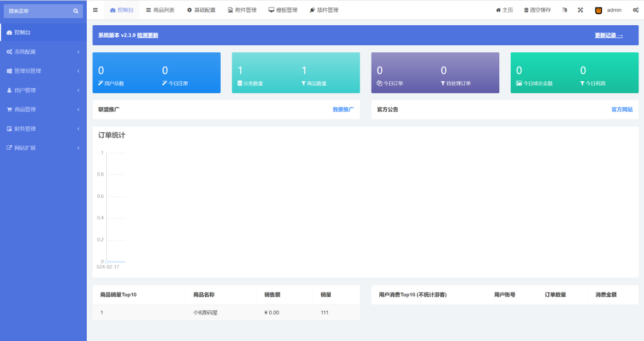Click the gears icon beside 系统配置
This screenshot has height=341, width=644.
click(9, 52)
